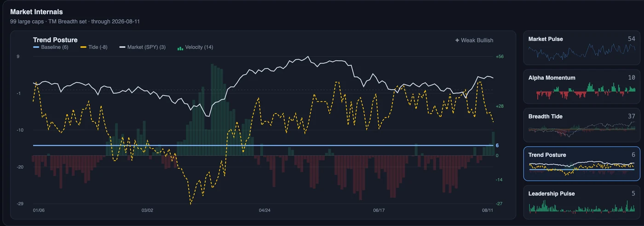Open the Alpha Momentum card
The image size is (644, 226).
[x=581, y=87]
